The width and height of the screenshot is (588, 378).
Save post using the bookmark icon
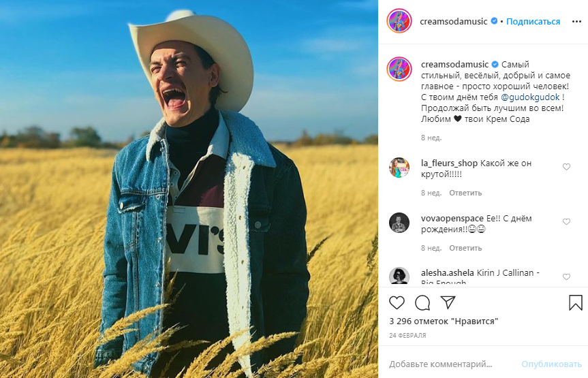coord(575,302)
